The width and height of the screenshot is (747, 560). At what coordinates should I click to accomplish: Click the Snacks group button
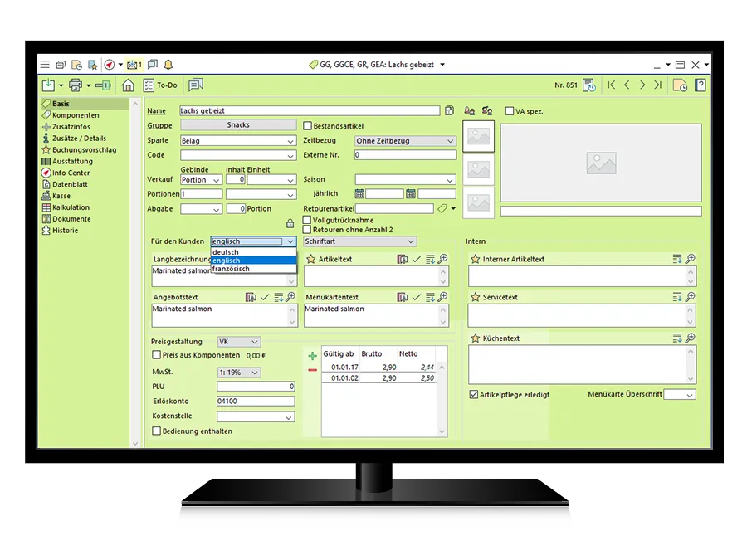[x=237, y=125]
